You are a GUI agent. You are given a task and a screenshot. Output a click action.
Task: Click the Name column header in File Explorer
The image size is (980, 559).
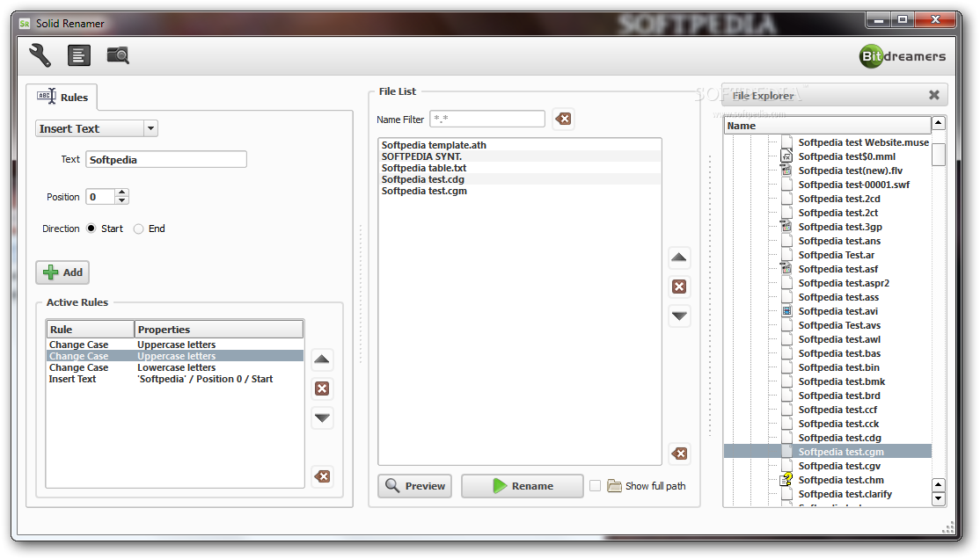tap(828, 126)
